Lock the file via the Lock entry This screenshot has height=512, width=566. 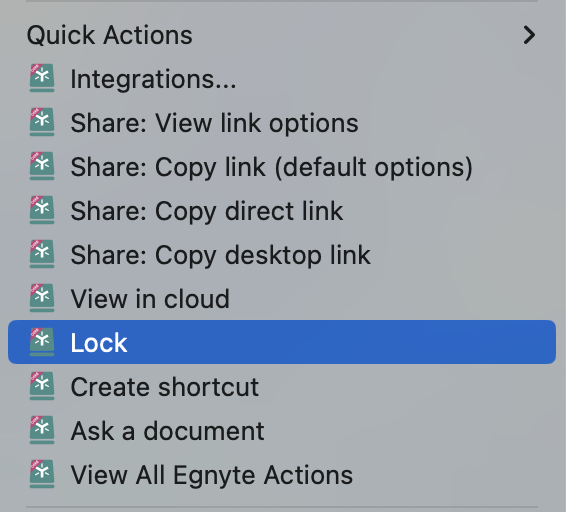pos(282,342)
